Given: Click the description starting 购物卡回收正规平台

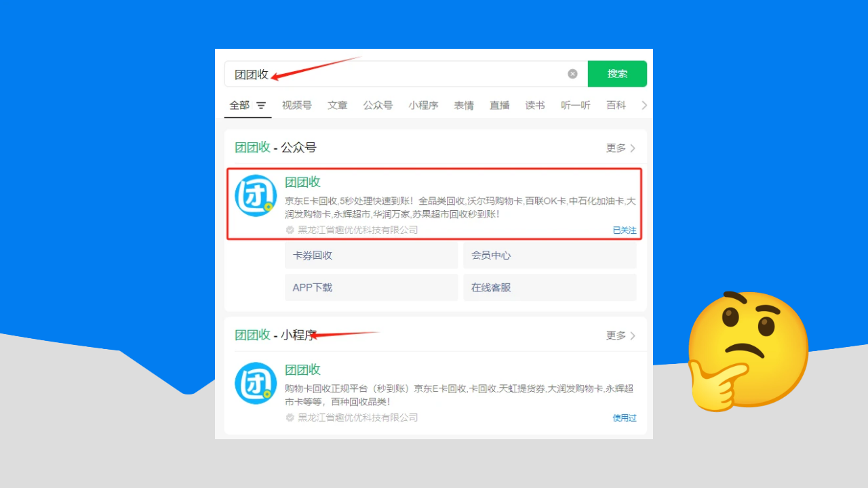Looking at the screenshot, I should coord(459,395).
